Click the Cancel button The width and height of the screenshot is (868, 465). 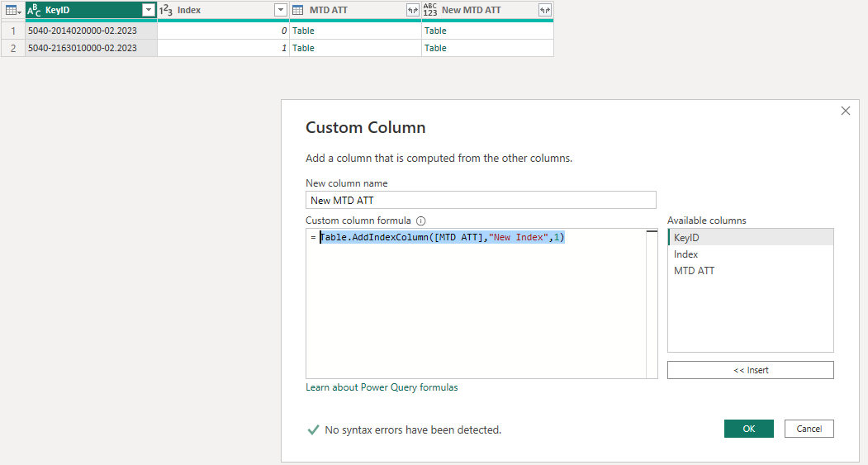[809, 429]
